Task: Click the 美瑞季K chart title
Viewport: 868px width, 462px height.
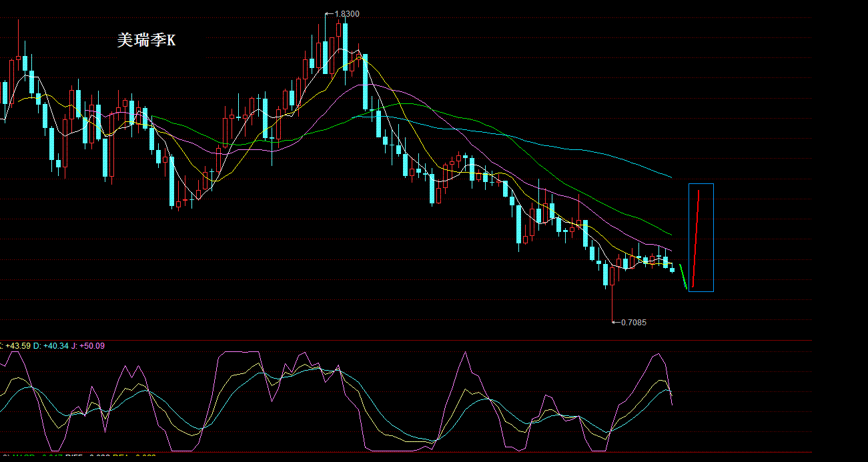Action: tap(146, 41)
